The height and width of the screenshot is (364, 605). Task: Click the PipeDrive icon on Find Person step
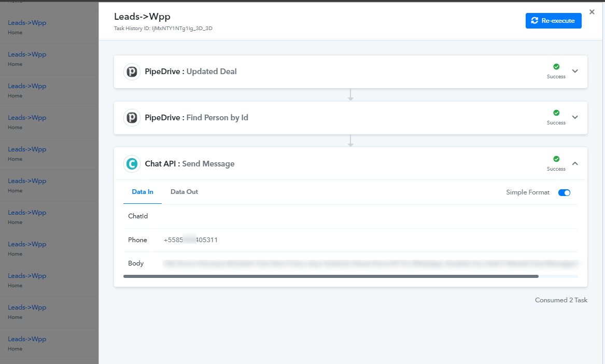click(132, 118)
